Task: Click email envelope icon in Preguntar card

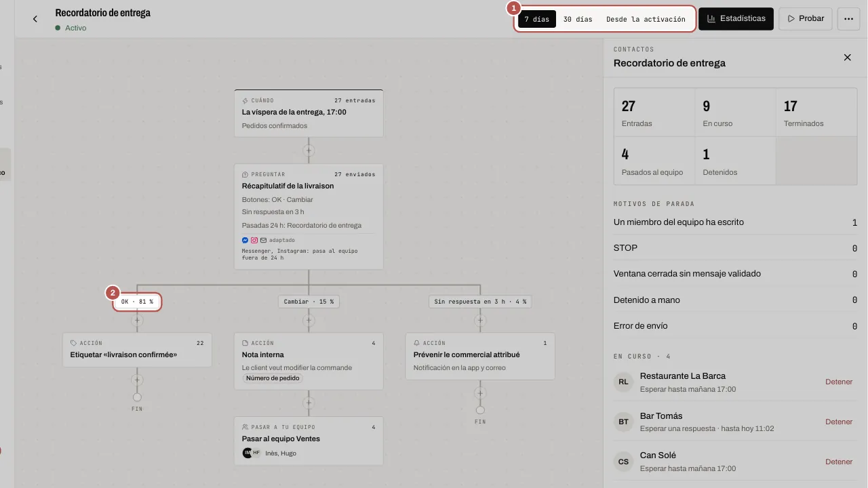Action: click(x=263, y=240)
